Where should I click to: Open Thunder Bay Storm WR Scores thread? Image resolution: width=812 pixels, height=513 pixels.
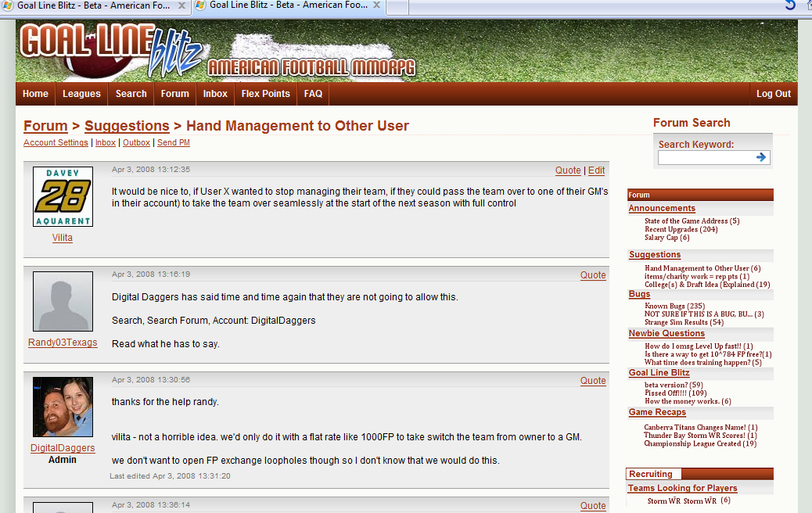[700, 436]
